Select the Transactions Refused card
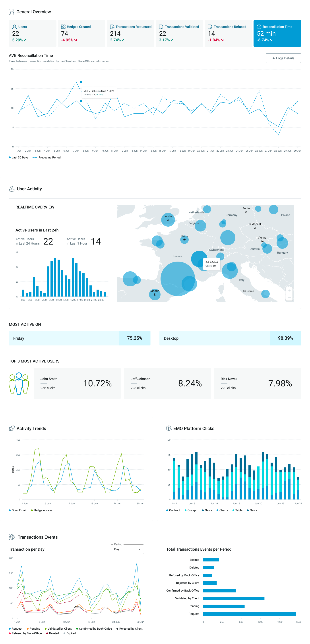This screenshot has height=644, width=310. [x=228, y=33]
